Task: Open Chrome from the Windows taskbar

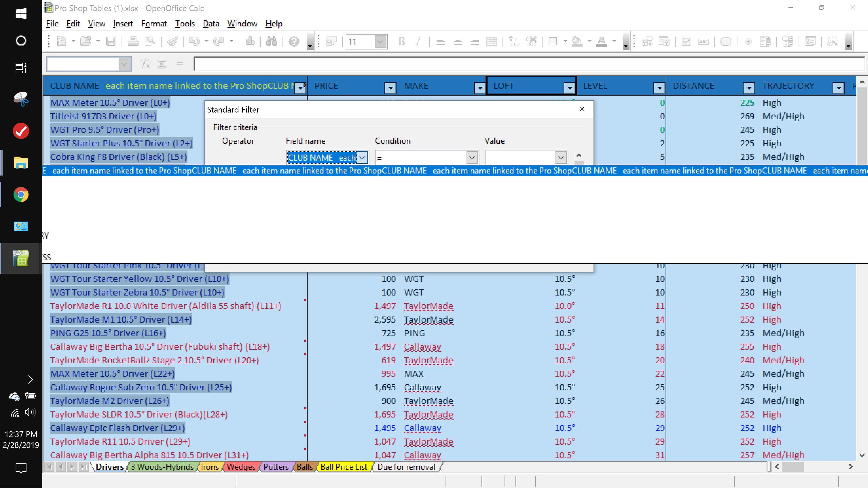Action: [21, 195]
